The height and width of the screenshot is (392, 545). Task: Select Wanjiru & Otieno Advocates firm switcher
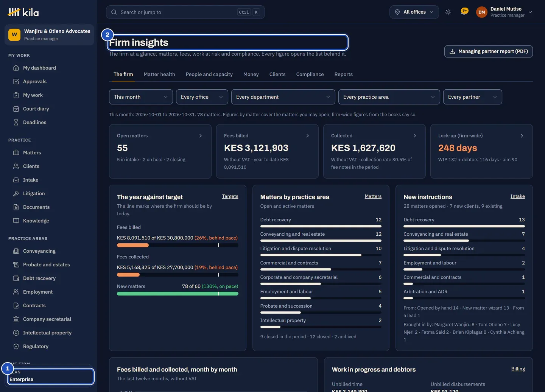point(49,35)
